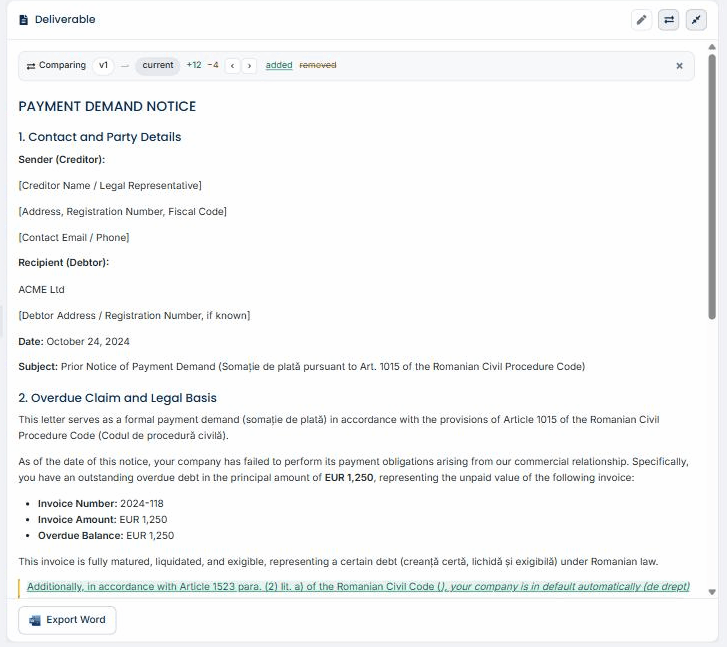
Task: Go to previous change chevron
Action: coord(232,66)
